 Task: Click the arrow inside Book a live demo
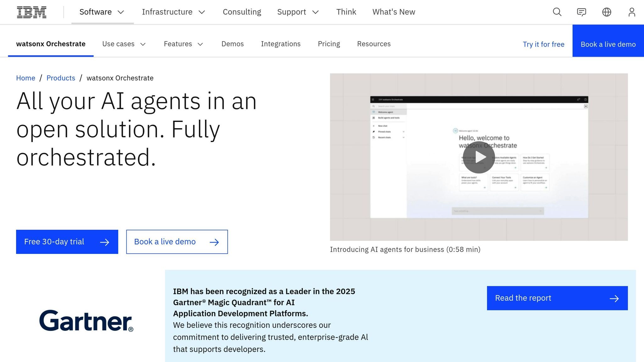pyautogui.click(x=214, y=242)
